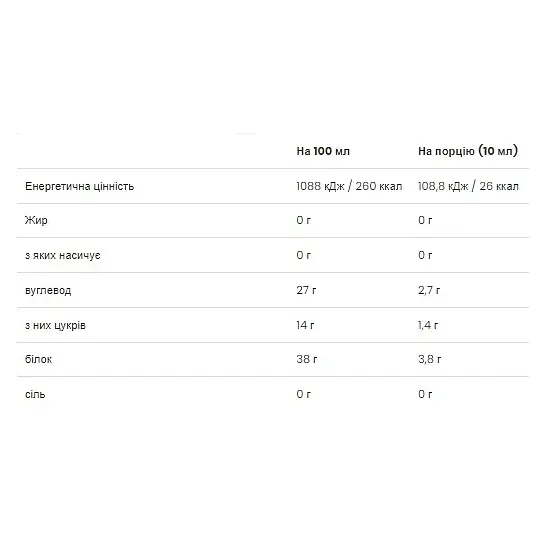550x550 pixels.
Task: Click the '38 г' protein value
Action: tap(307, 359)
